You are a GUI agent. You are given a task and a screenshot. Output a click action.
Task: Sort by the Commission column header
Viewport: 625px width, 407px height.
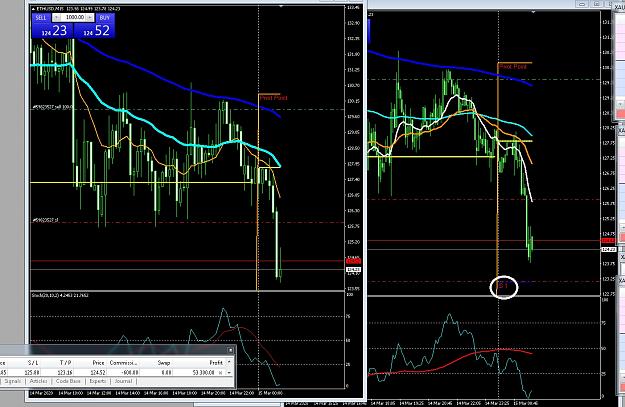pyautogui.click(x=124, y=362)
